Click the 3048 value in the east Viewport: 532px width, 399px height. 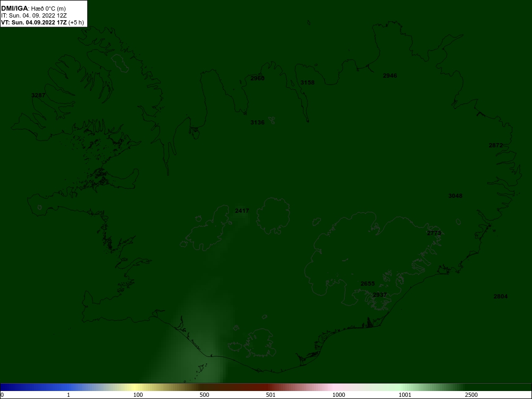click(455, 196)
